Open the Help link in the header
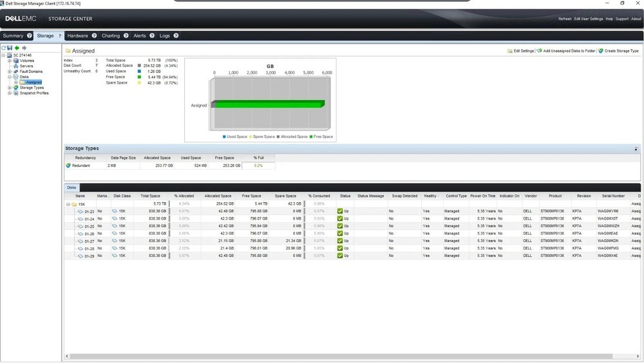Screen dimensions: 644x363 pyautogui.click(x=609, y=19)
